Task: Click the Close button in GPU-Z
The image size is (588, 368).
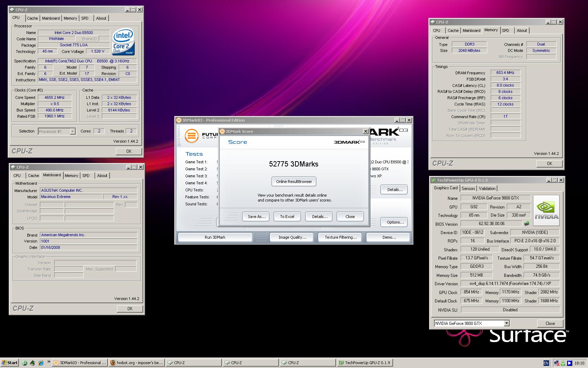Action: [x=550, y=323]
